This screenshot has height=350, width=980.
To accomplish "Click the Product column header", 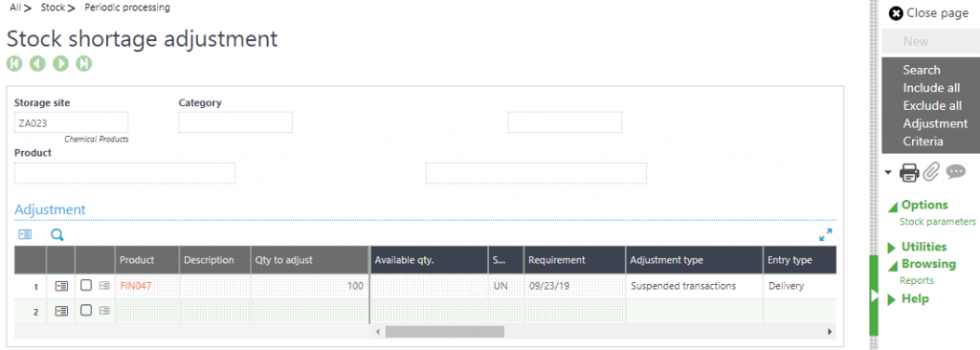I will [146, 260].
